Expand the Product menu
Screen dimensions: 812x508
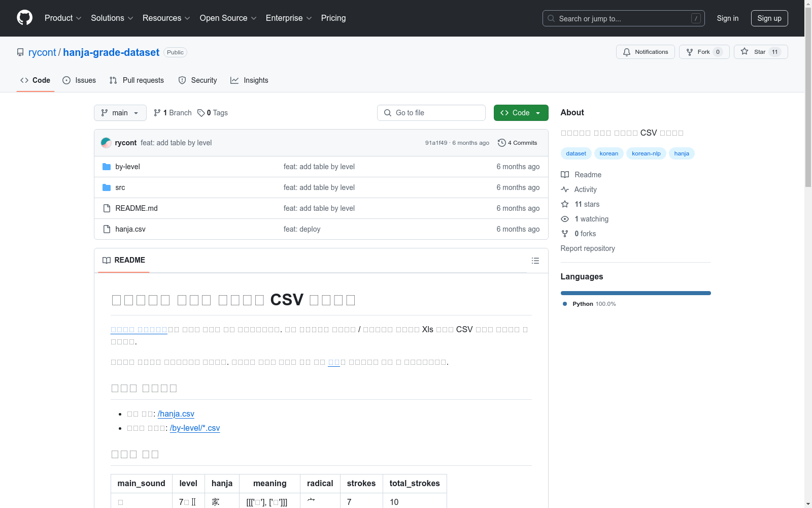[63, 18]
